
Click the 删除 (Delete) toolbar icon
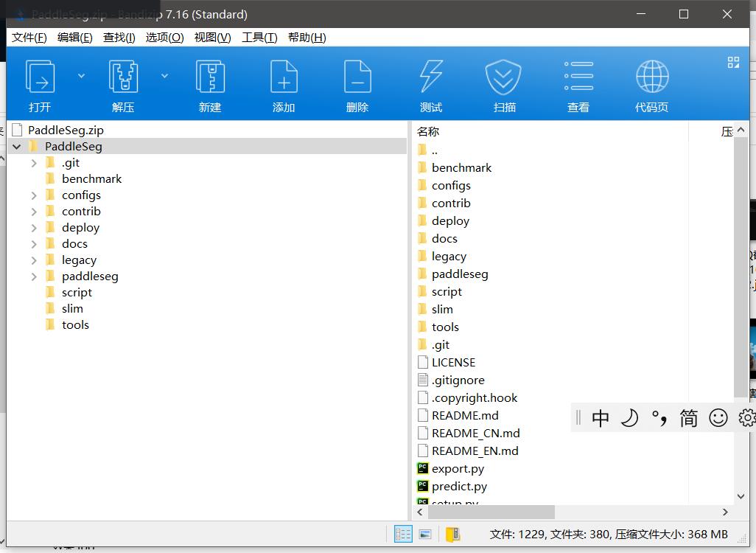(x=357, y=77)
